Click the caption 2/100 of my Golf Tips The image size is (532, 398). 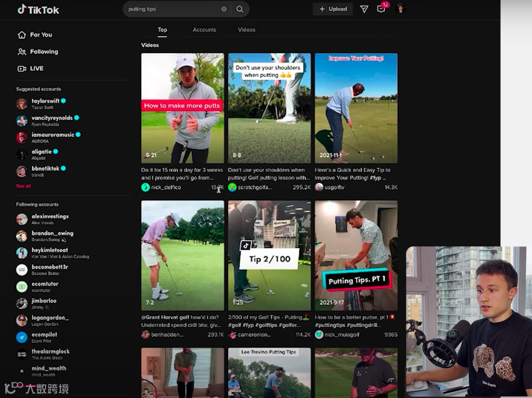[x=269, y=321]
